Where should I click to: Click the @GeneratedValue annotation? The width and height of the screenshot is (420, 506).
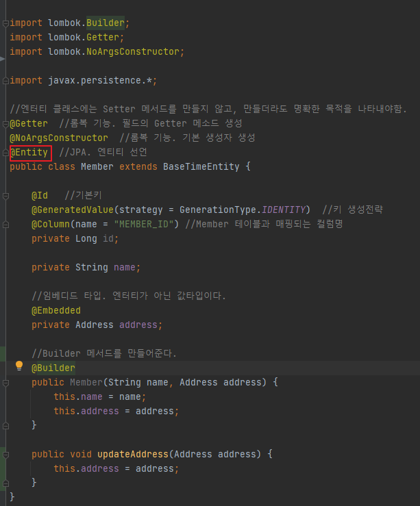click(x=73, y=210)
